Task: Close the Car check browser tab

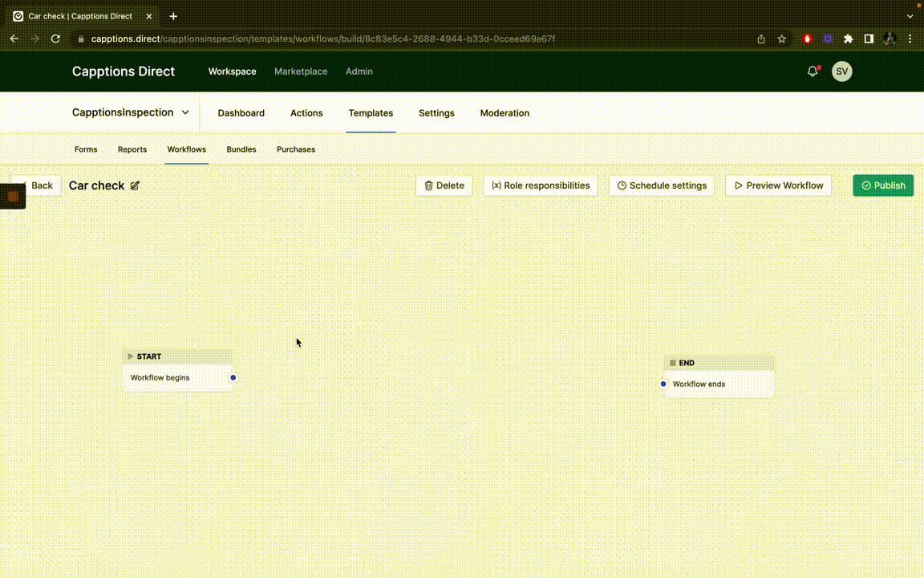Action: pyautogui.click(x=149, y=17)
